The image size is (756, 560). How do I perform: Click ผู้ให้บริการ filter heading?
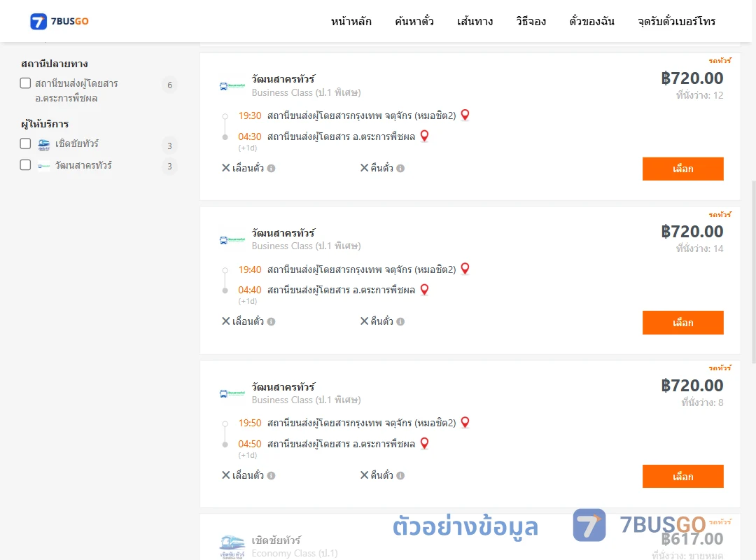[x=45, y=124]
